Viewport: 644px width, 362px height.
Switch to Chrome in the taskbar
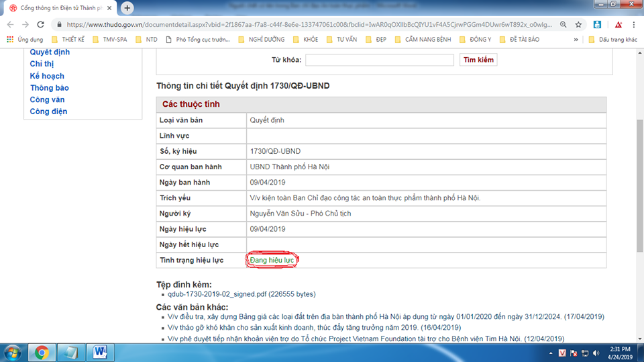click(x=42, y=353)
